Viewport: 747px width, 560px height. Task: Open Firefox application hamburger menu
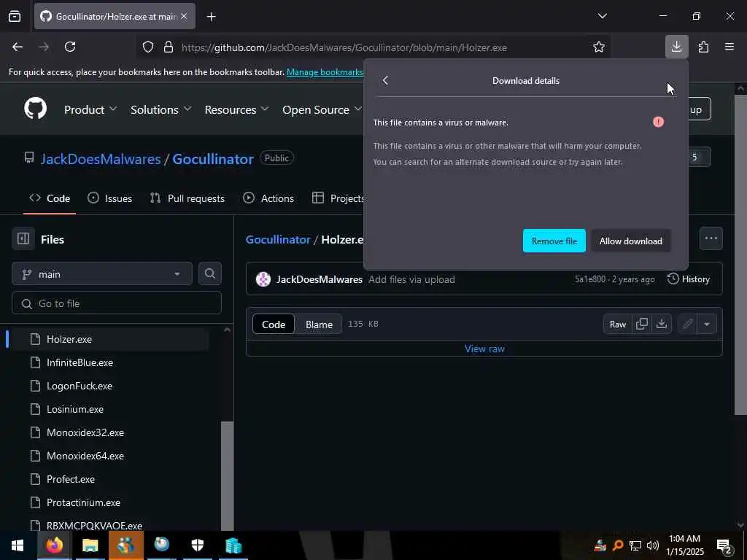click(x=729, y=47)
